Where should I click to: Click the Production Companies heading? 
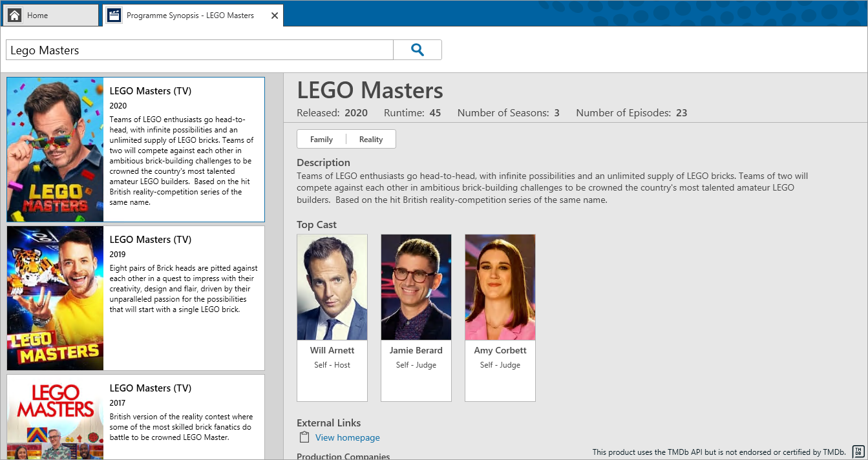[x=343, y=456]
